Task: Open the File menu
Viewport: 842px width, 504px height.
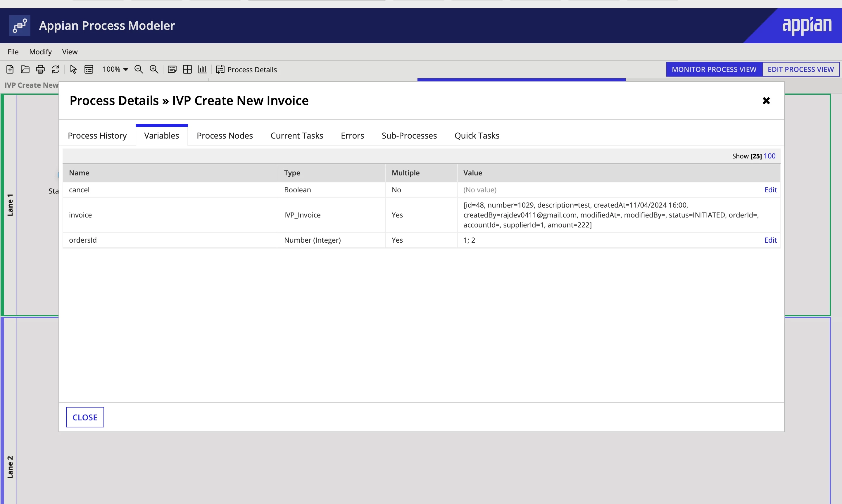Action: tap(13, 52)
